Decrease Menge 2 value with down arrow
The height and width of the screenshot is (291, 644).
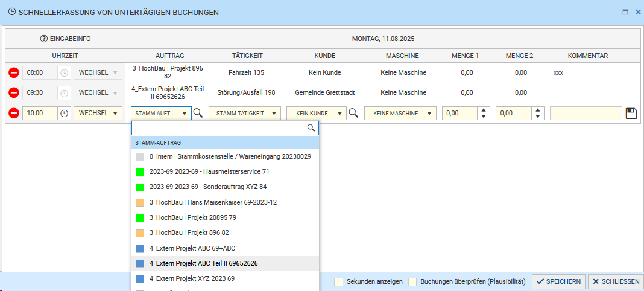coord(538,117)
